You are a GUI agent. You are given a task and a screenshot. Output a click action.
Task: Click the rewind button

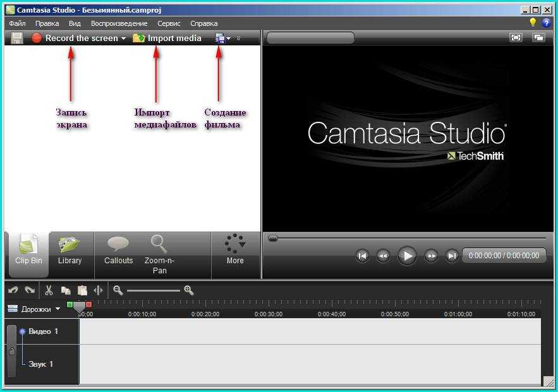point(383,256)
